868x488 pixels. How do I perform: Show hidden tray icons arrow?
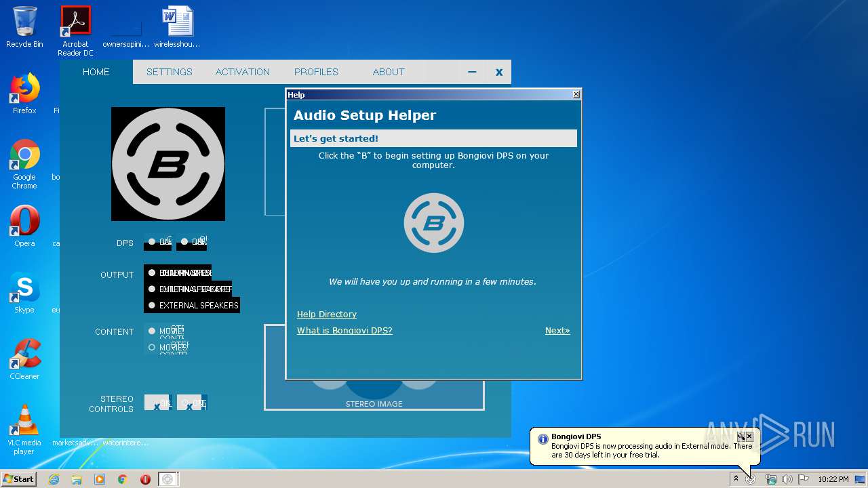(736, 479)
